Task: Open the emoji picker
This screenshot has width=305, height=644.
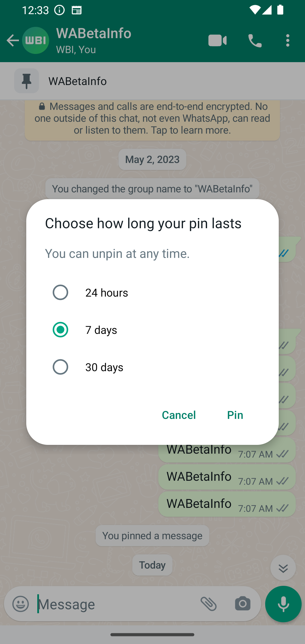Action: click(21, 604)
